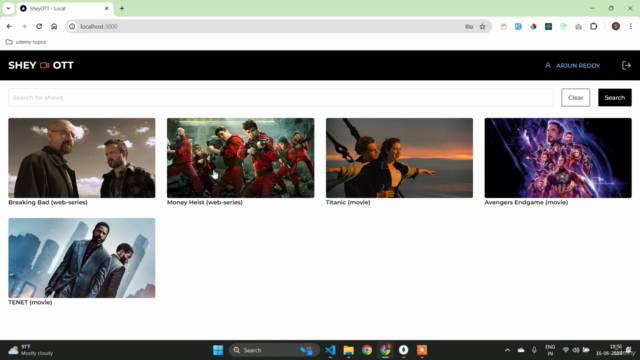Open the Extensions puzzle icon
640x360 pixels.
click(593, 27)
